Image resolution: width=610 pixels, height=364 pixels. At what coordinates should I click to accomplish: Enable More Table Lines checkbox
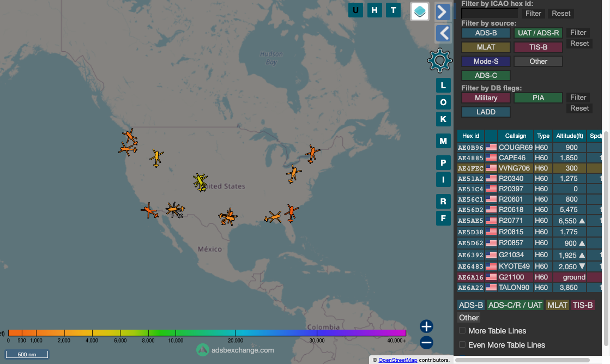point(462,331)
